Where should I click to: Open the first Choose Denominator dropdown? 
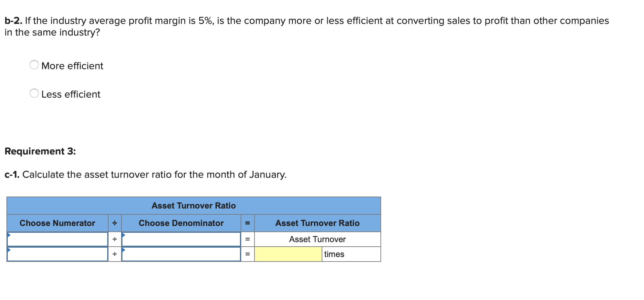pos(181,239)
